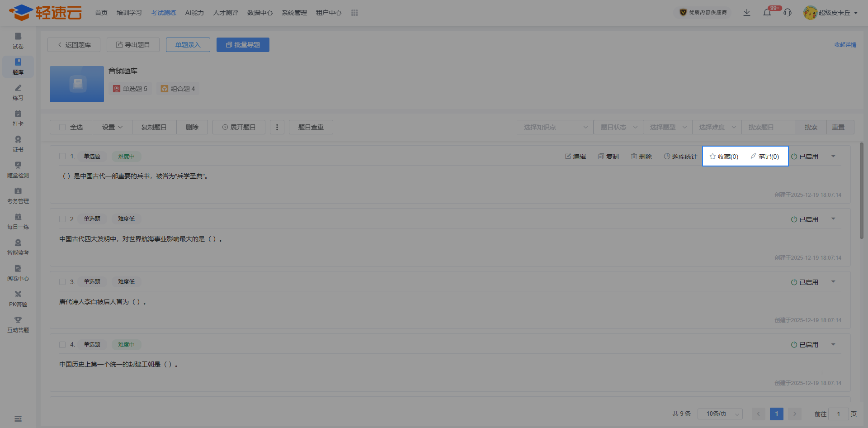Screen dimensions: 868x428
Task: Tick the checkbox for question 4
Action: pyautogui.click(x=62, y=345)
